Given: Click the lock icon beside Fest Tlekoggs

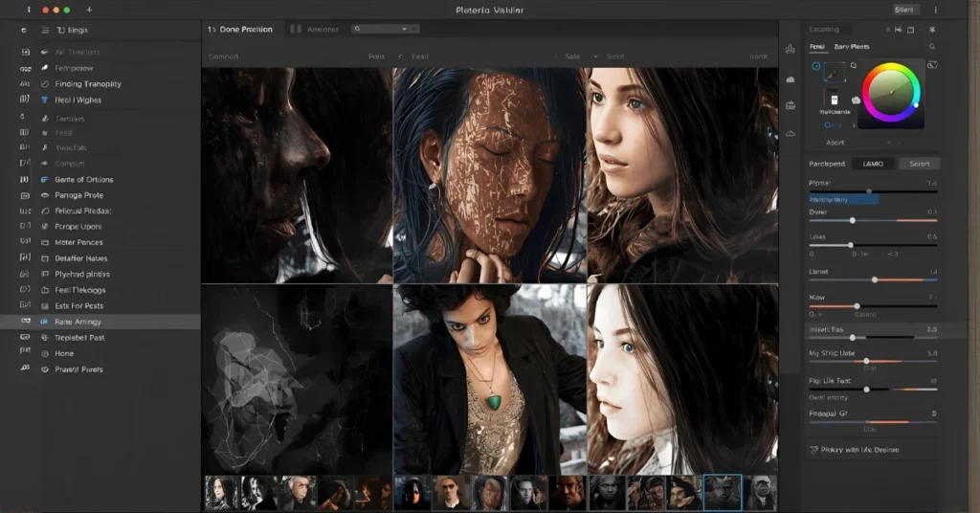Looking at the screenshot, I should (45, 290).
